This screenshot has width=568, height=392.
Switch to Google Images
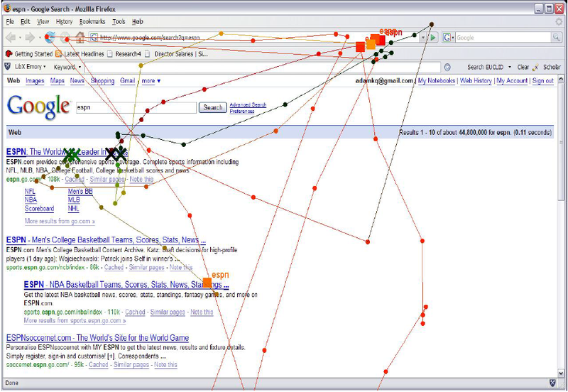click(x=35, y=81)
